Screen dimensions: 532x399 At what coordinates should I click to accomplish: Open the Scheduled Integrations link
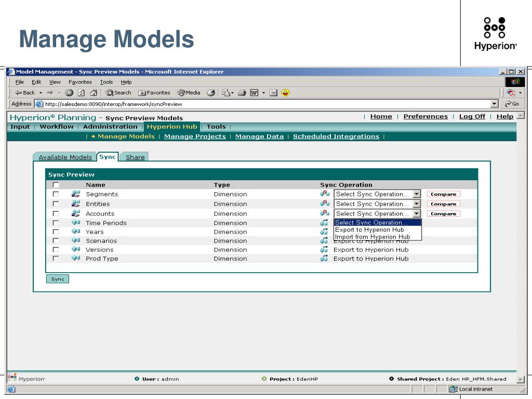coord(336,137)
